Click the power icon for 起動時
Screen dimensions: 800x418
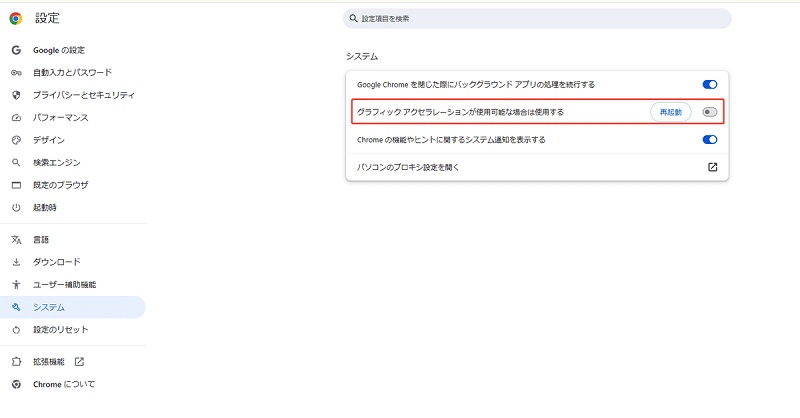pyautogui.click(x=16, y=208)
